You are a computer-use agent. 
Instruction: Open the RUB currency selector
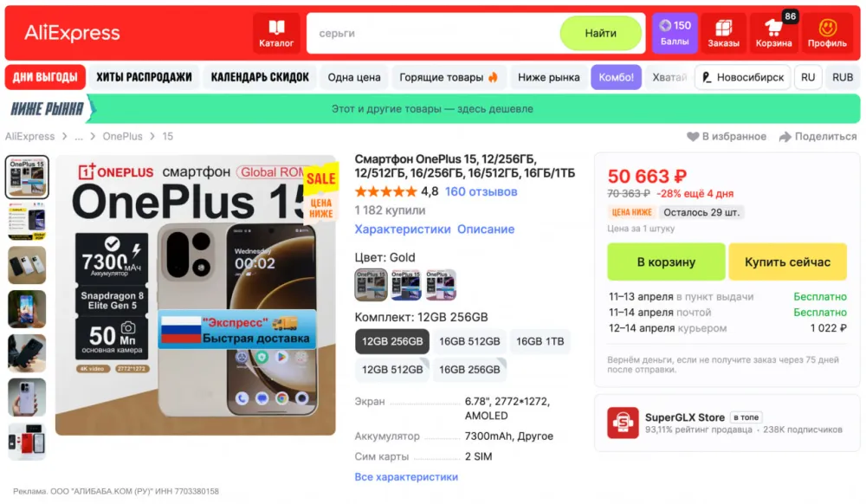(843, 77)
